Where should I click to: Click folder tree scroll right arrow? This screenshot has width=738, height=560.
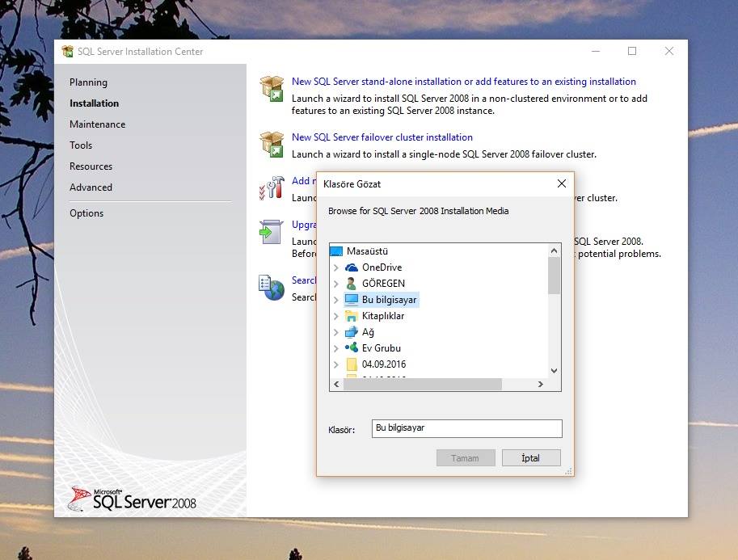(540, 385)
